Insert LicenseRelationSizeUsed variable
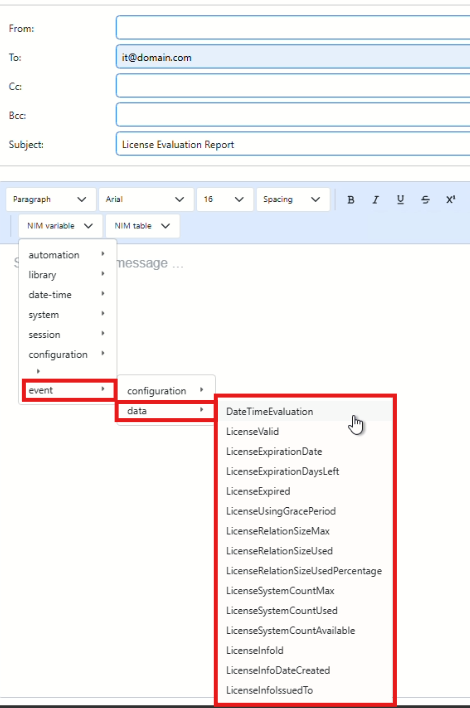 click(305, 550)
